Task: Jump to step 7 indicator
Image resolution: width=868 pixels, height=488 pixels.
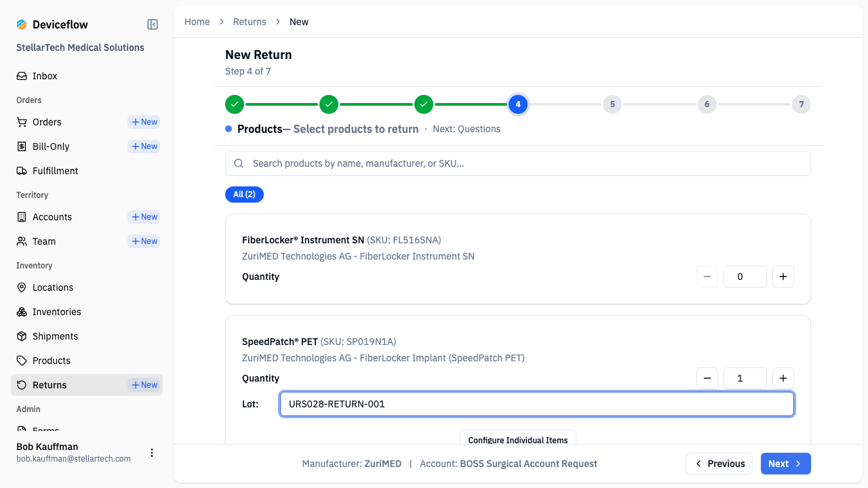Action: pyautogui.click(x=802, y=104)
